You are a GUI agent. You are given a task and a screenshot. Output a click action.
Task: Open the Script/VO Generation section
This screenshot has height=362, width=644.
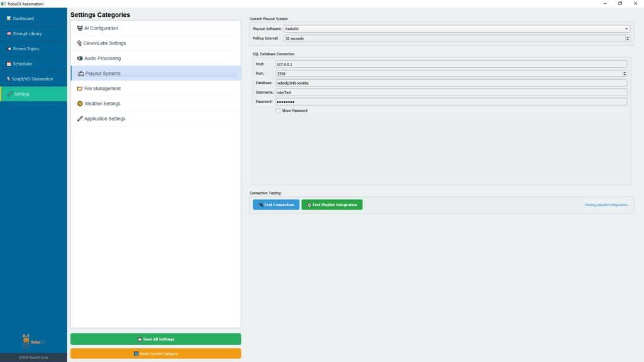tap(33, 79)
